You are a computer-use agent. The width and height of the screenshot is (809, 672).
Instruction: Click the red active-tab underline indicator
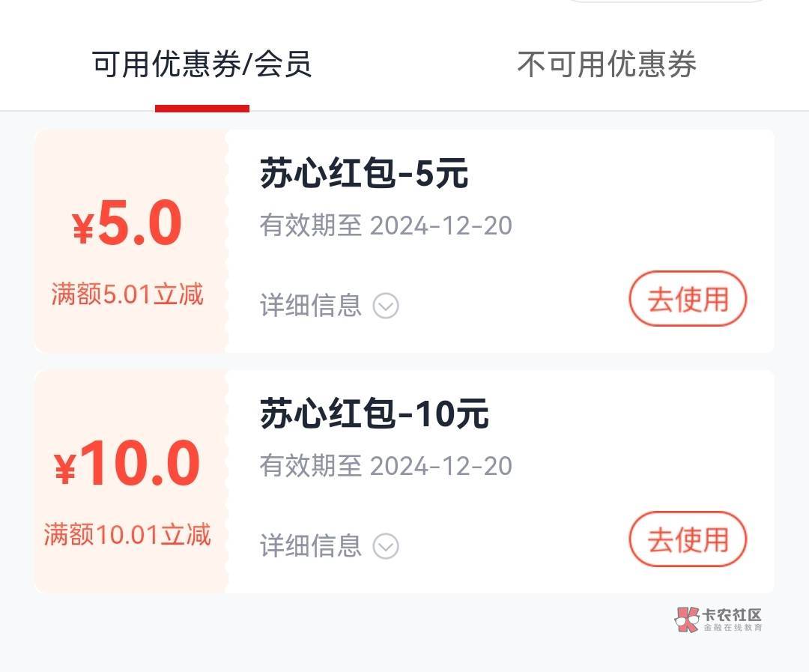pos(202,109)
